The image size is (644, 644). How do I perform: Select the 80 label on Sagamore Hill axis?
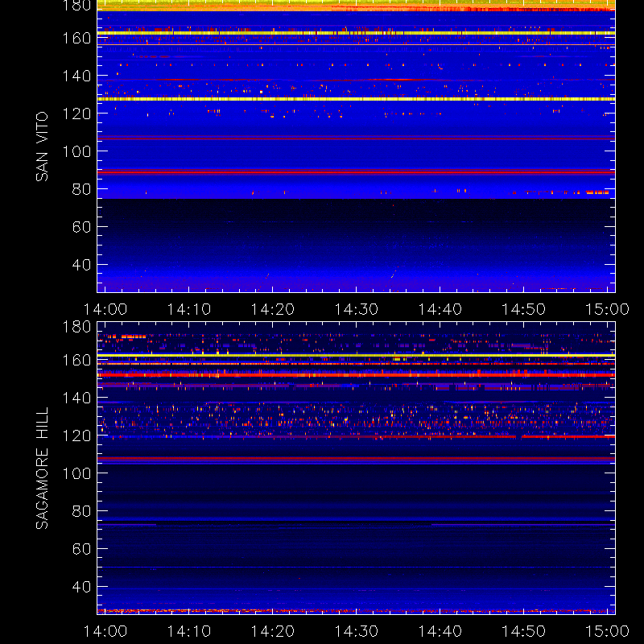81,511
